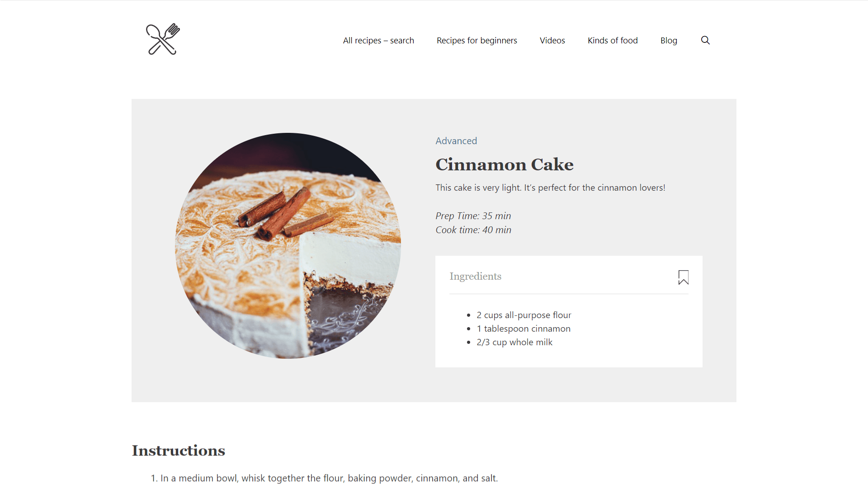Click the Blog navigation link
The height and width of the screenshot is (488, 868).
click(668, 39)
